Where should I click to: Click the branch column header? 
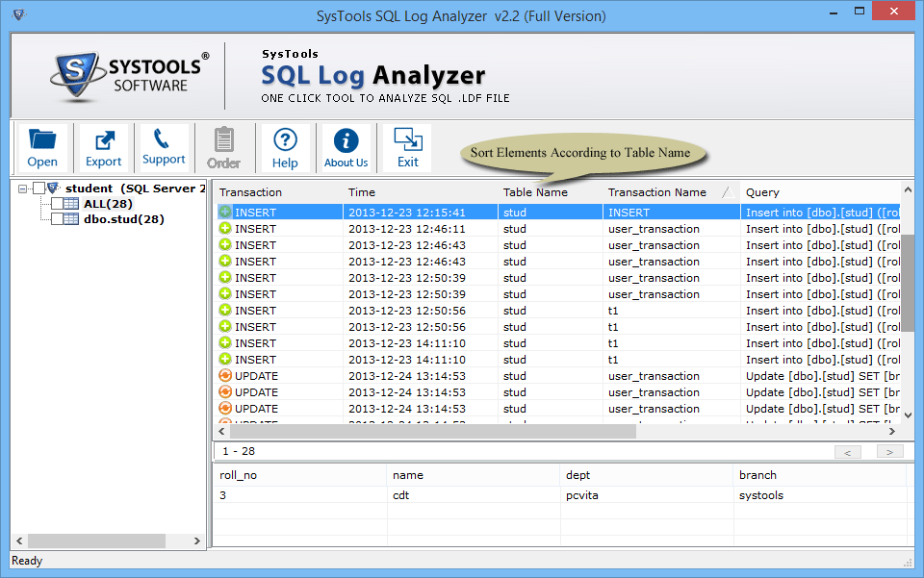820,475
